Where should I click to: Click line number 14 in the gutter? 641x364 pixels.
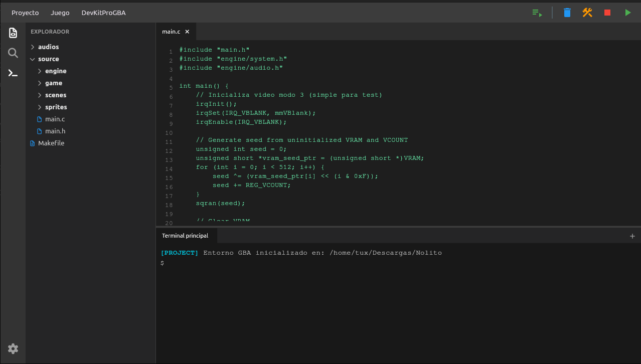tap(169, 169)
